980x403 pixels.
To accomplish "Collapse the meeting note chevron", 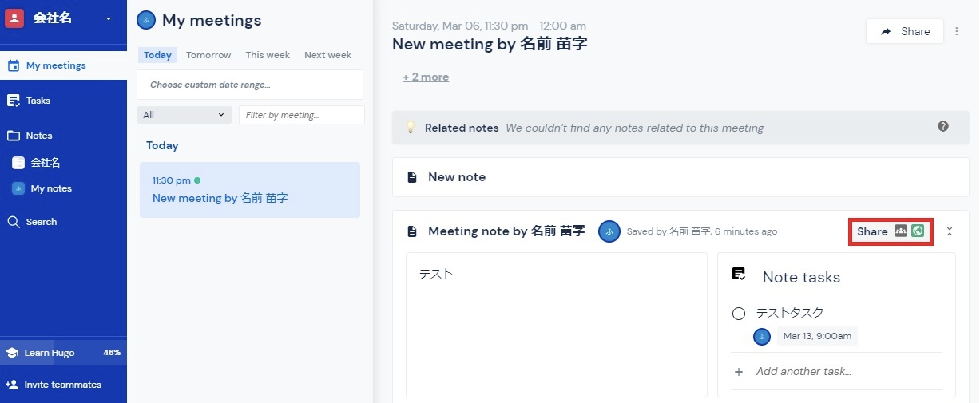I will 950,231.
